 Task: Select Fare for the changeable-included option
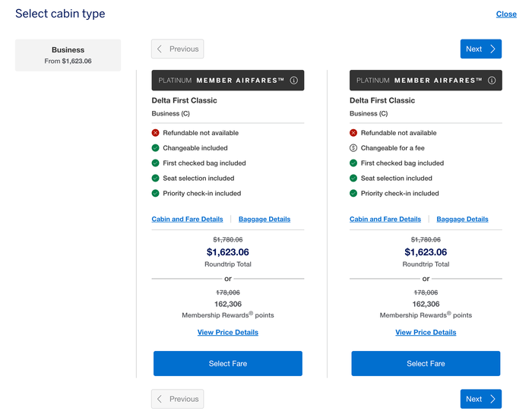coord(228,364)
